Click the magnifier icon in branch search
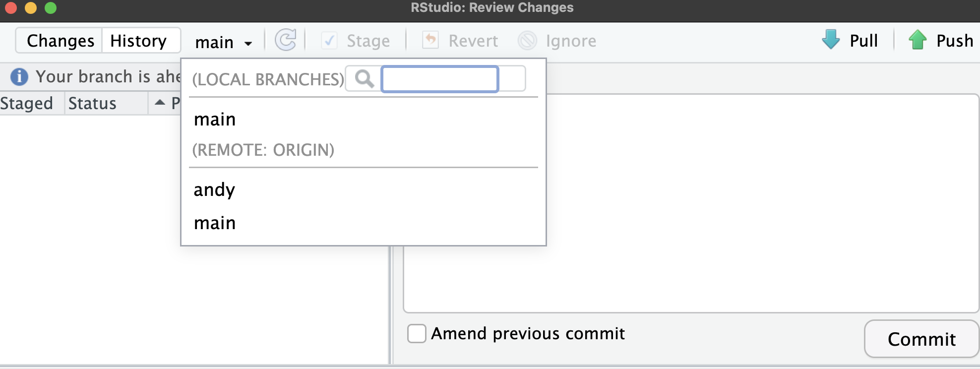 click(x=365, y=79)
